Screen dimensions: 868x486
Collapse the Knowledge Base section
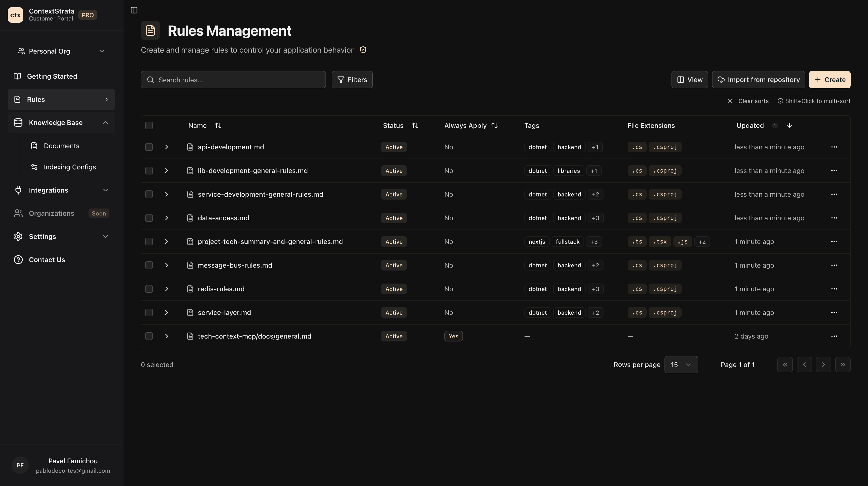point(61,123)
